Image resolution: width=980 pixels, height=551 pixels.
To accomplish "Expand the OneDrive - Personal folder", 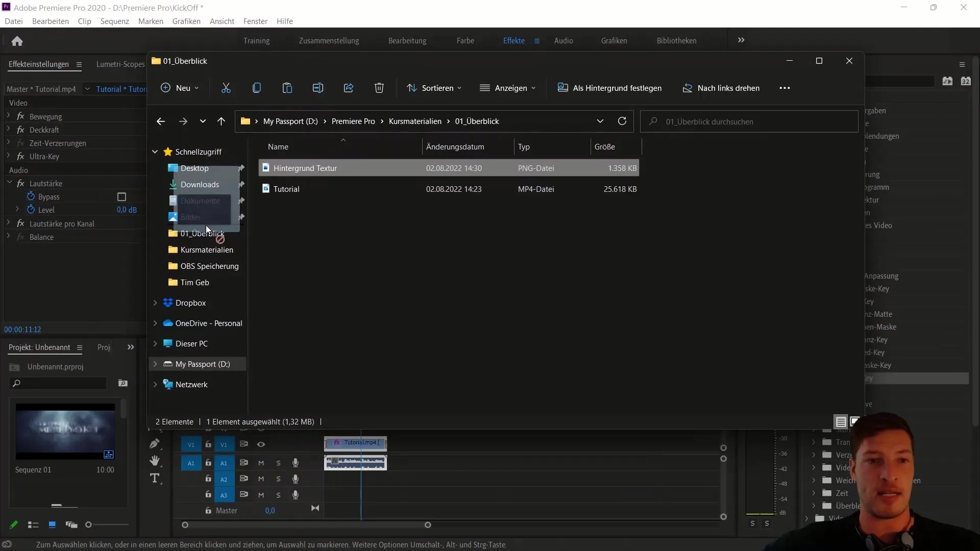I will coord(155,323).
